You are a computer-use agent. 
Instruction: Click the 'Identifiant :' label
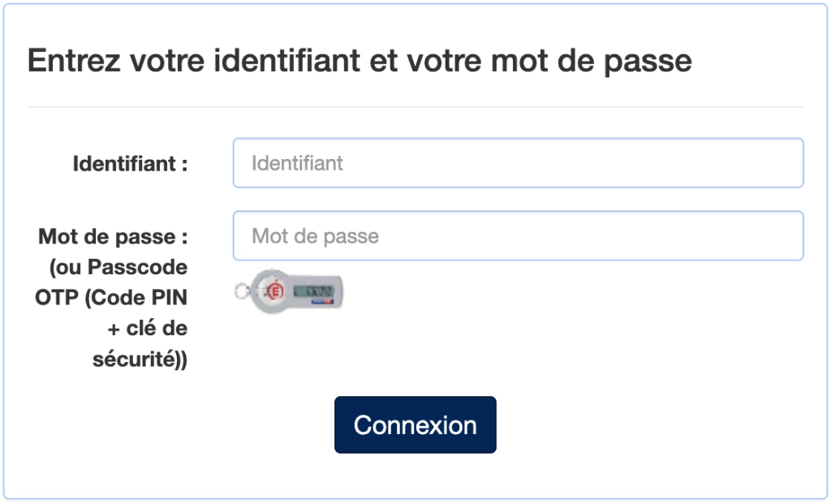130,164
